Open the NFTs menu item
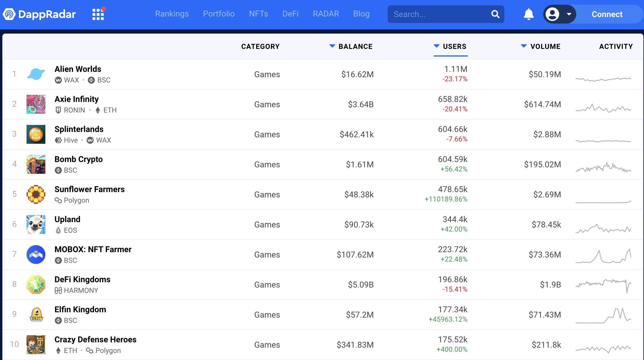The height and width of the screenshot is (360, 644). tap(258, 14)
